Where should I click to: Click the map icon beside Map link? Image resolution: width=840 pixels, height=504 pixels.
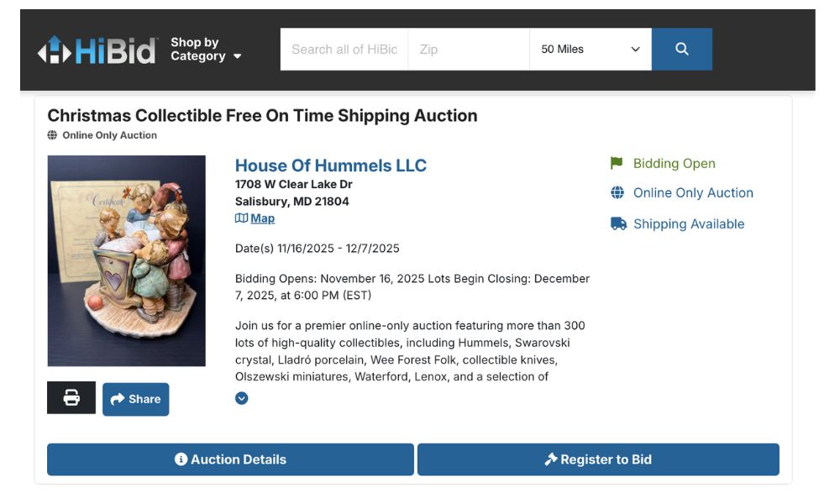coord(241,218)
